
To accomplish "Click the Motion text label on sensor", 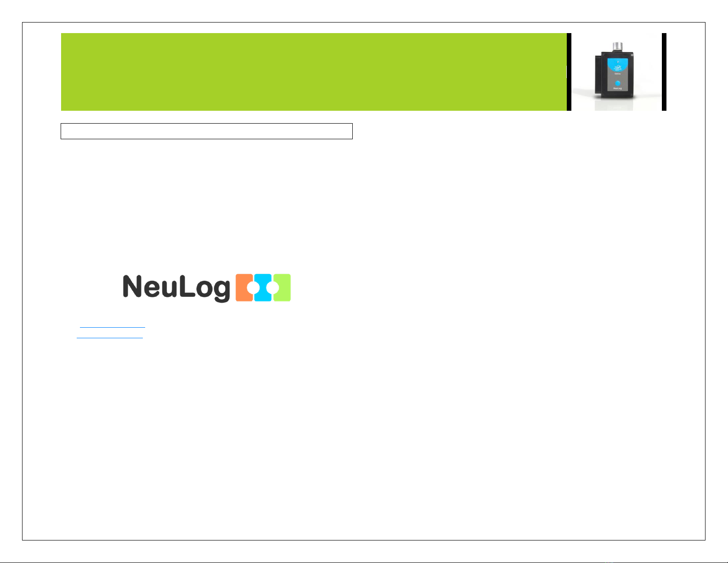I will pyautogui.click(x=618, y=74).
